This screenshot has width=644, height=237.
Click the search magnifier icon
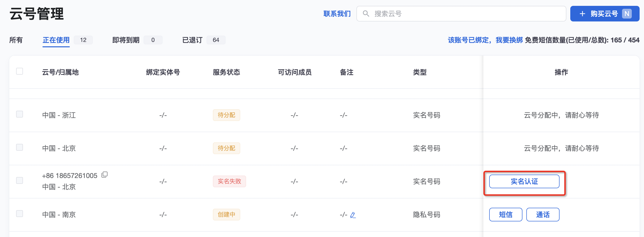pos(366,14)
